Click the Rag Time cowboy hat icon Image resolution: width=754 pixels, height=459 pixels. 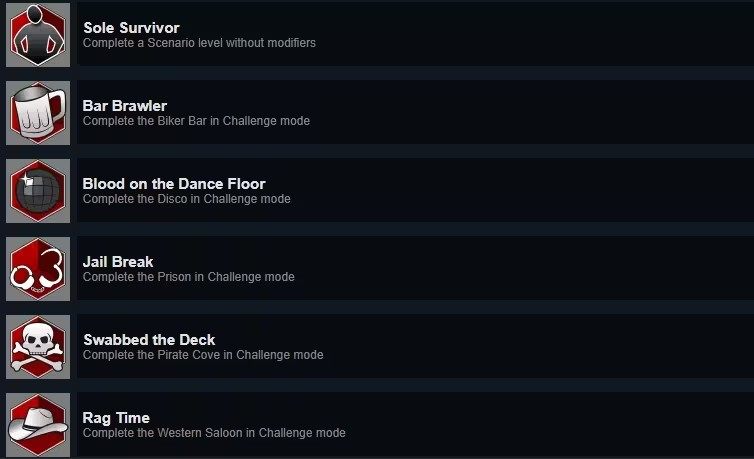click(38, 424)
